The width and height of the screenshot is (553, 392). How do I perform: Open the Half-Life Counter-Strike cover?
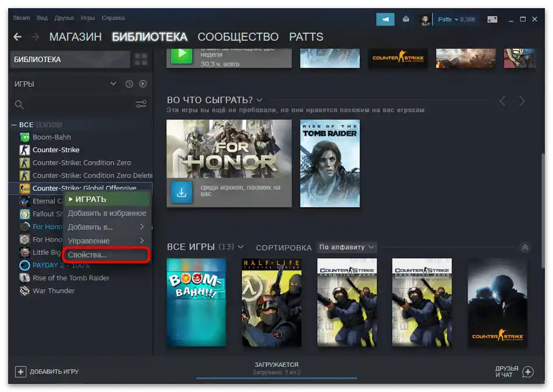(272, 302)
